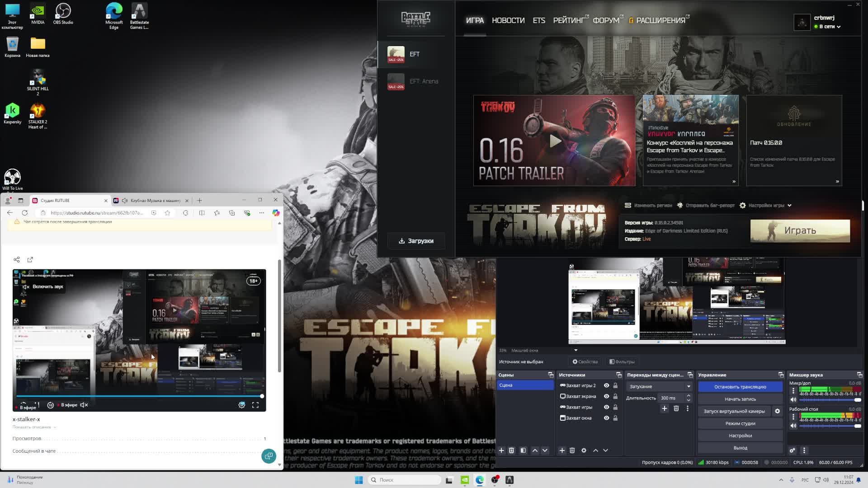Open Затухание transition dropdown
Screen dimensions: 868x488
click(659, 386)
